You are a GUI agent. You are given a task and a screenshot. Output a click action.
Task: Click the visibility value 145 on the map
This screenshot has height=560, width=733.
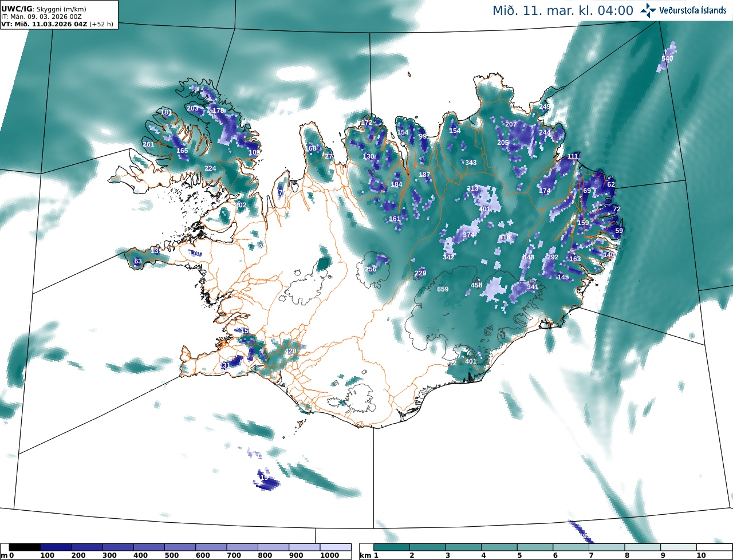[563, 277]
